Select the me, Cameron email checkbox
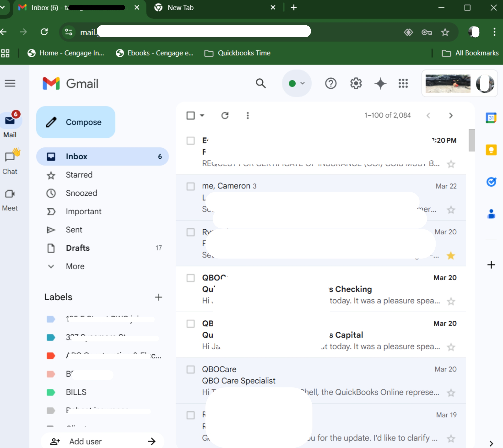 click(191, 186)
